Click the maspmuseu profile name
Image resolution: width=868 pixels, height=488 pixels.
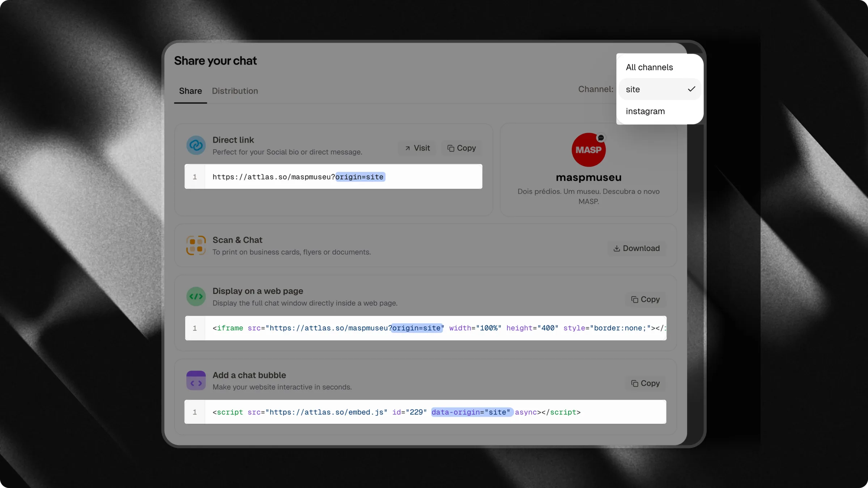[588, 177]
